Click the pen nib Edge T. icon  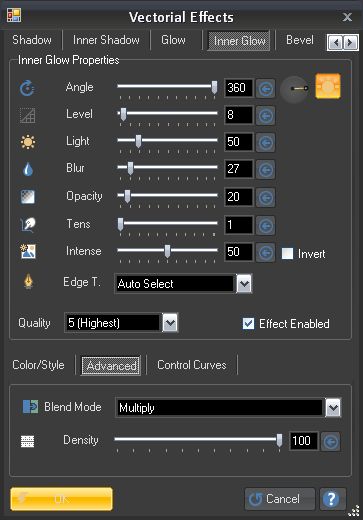[28, 282]
